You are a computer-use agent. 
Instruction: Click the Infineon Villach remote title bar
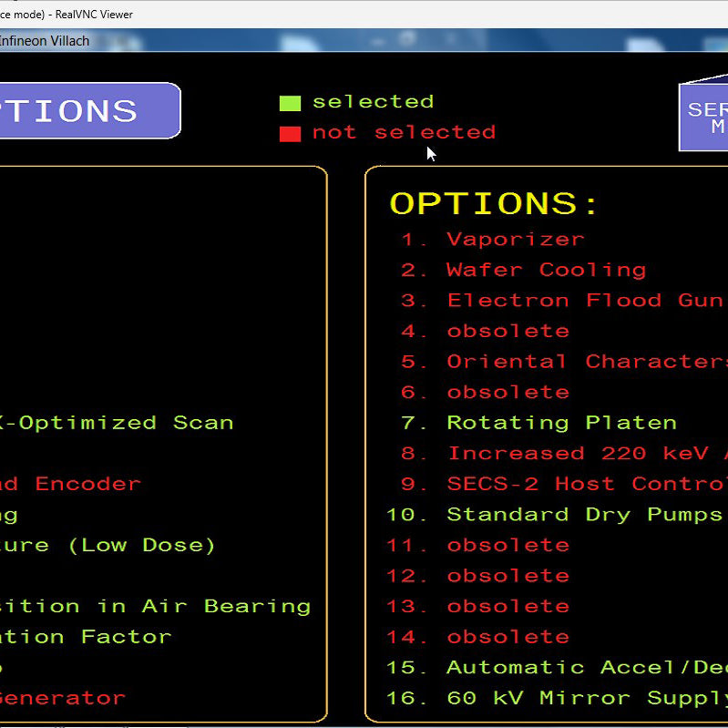click(364, 40)
